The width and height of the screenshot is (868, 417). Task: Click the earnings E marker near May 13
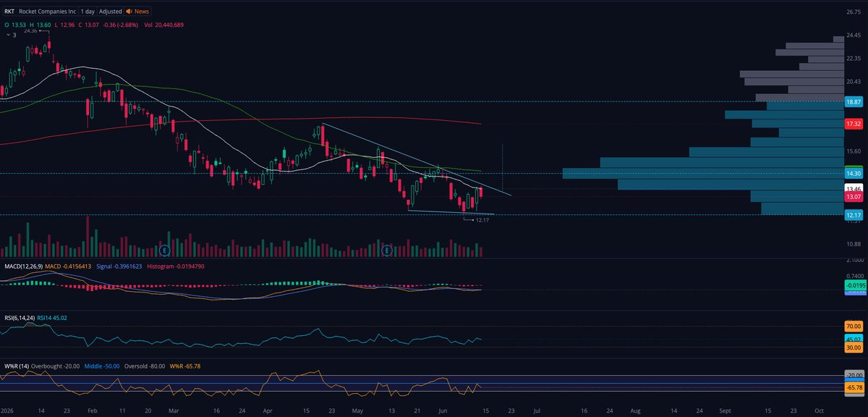tap(387, 250)
